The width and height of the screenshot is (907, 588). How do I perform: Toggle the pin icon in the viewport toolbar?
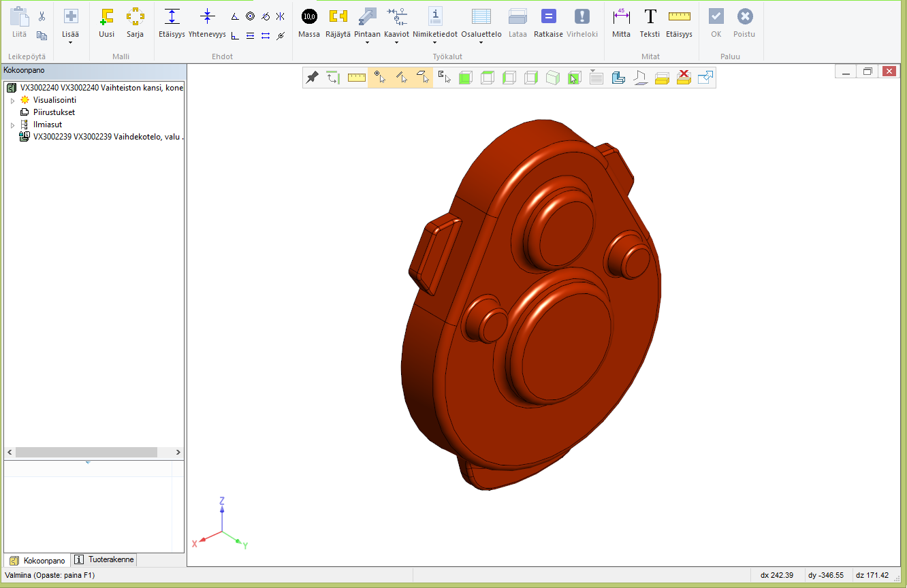pyautogui.click(x=312, y=78)
